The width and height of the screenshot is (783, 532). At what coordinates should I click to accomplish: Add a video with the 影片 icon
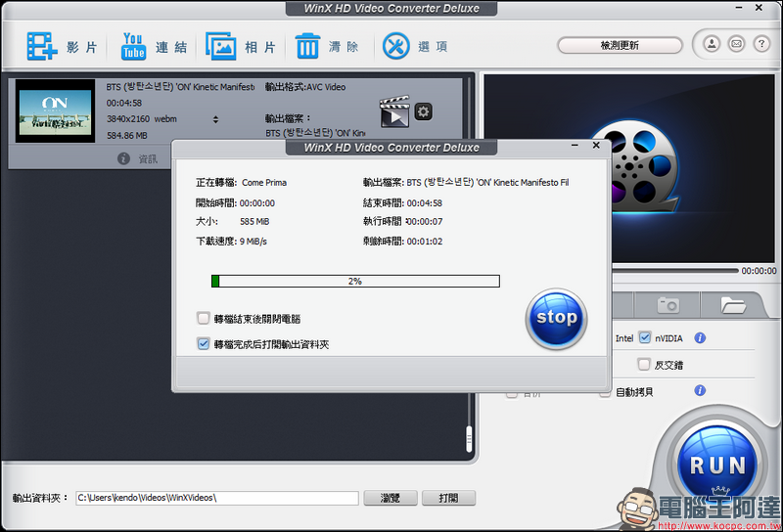(x=42, y=46)
